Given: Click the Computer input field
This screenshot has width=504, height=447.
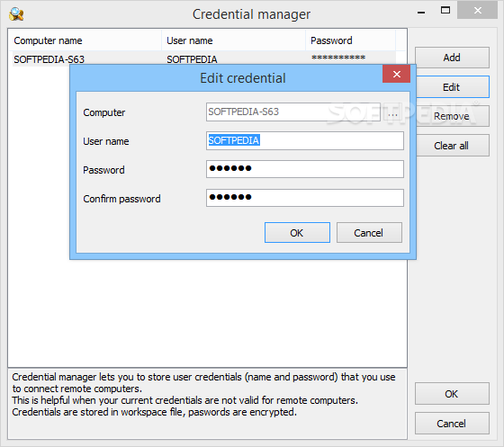Looking at the screenshot, I should (293, 112).
